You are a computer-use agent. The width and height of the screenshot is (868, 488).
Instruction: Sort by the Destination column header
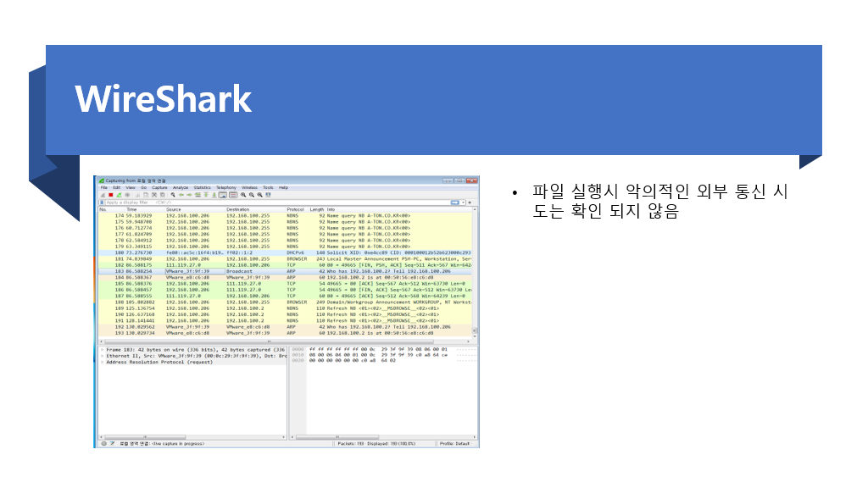[238, 210]
